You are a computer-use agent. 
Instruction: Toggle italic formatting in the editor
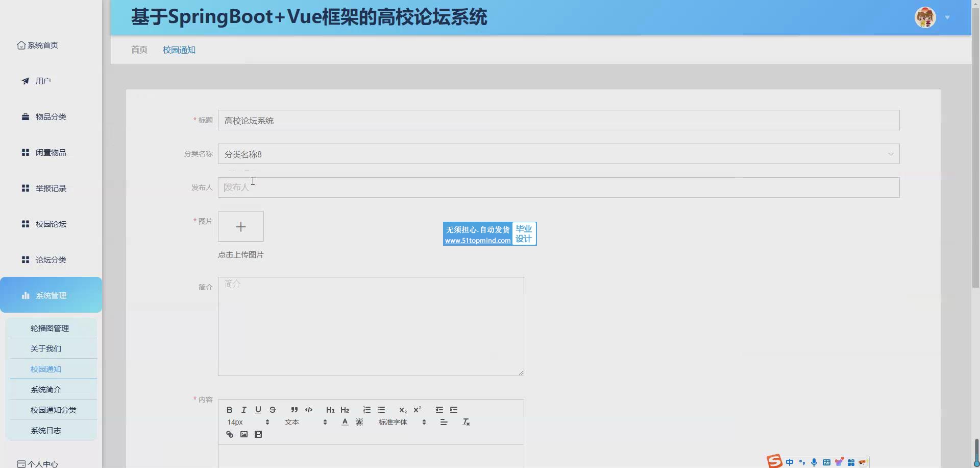pyautogui.click(x=244, y=410)
